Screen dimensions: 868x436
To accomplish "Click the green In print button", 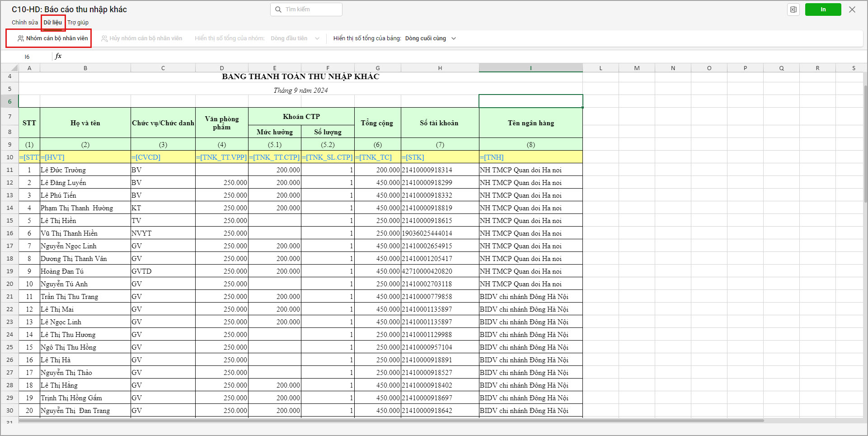I will coord(823,9).
